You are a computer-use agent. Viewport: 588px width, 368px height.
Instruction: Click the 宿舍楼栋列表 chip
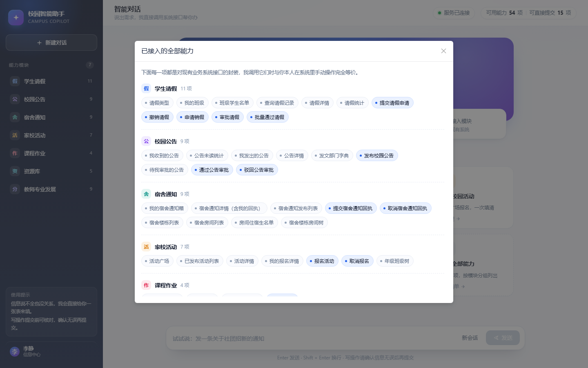coord(163,223)
